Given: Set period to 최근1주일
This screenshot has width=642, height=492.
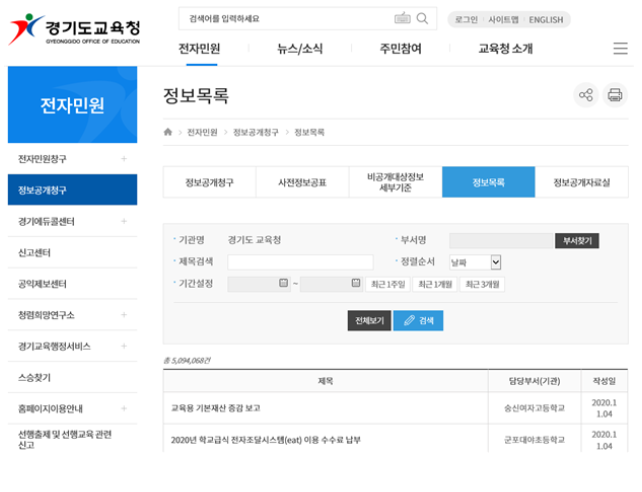Looking at the screenshot, I should (x=388, y=284).
